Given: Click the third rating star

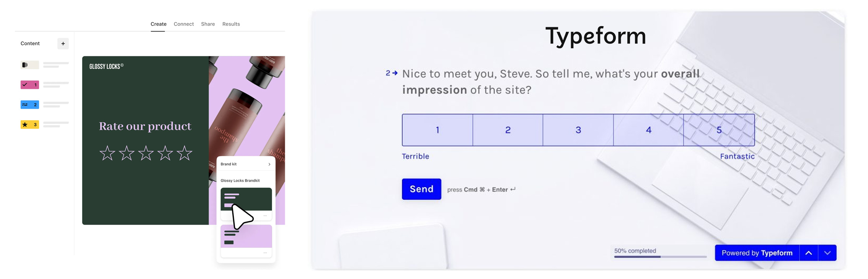Looking at the screenshot, I should tap(146, 153).
